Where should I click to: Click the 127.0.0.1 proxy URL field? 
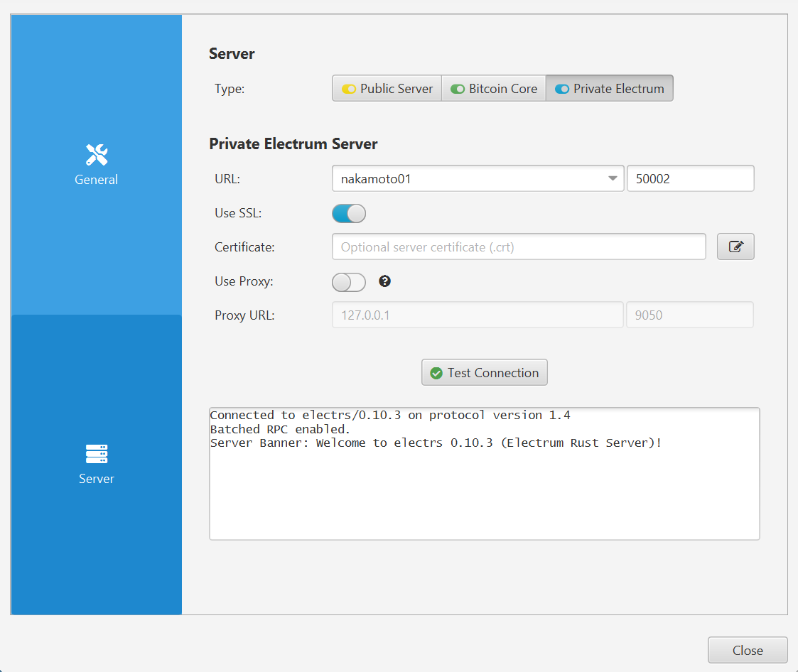[x=478, y=315]
